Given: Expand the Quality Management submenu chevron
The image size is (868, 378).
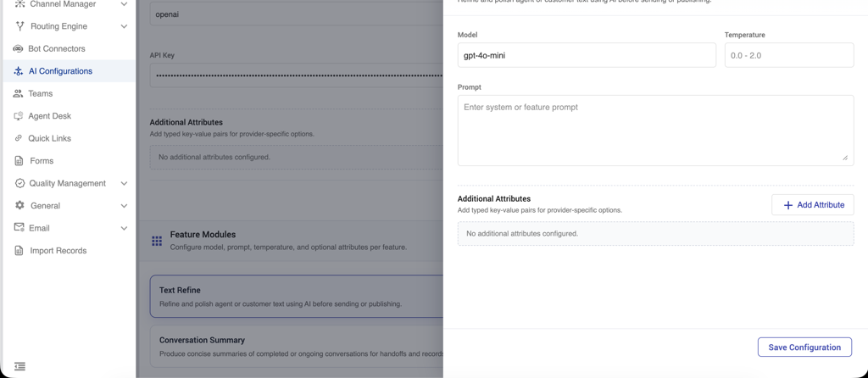Looking at the screenshot, I should 124,183.
